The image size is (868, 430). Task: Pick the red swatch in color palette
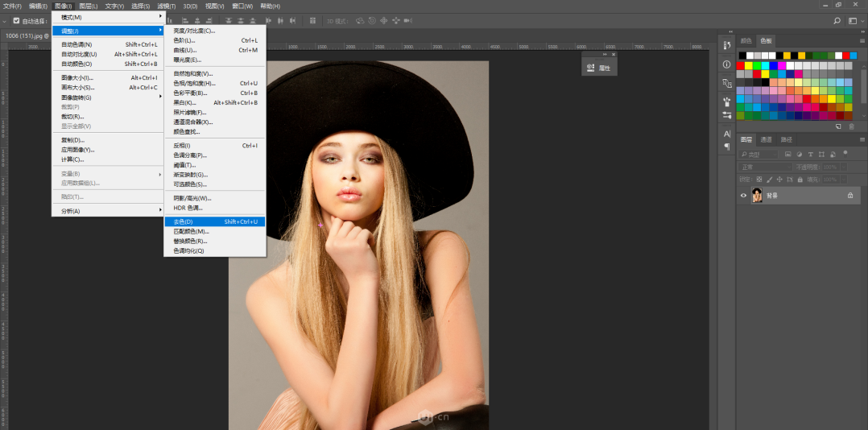[741, 65]
